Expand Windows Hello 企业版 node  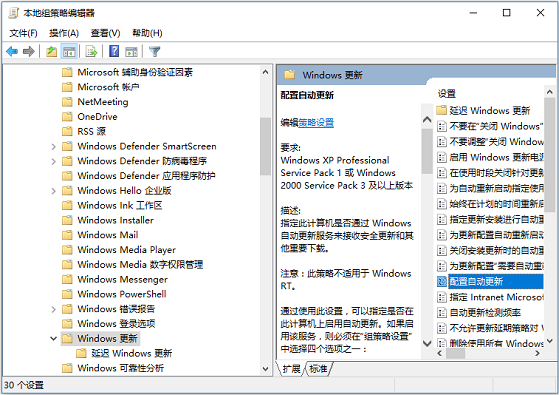53,191
